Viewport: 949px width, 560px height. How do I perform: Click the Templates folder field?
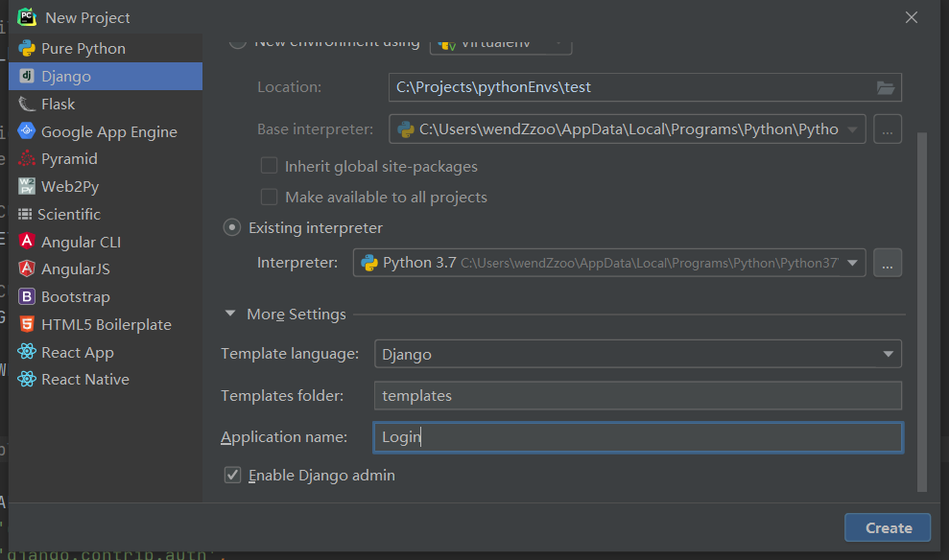pyautogui.click(x=638, y=395)
